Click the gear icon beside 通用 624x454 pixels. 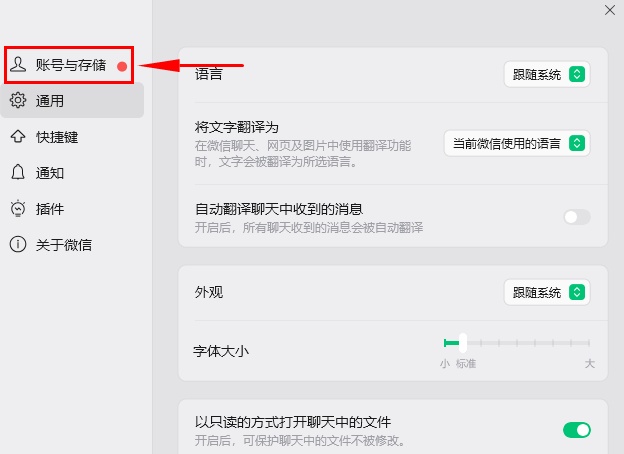[x=18, y=100]
